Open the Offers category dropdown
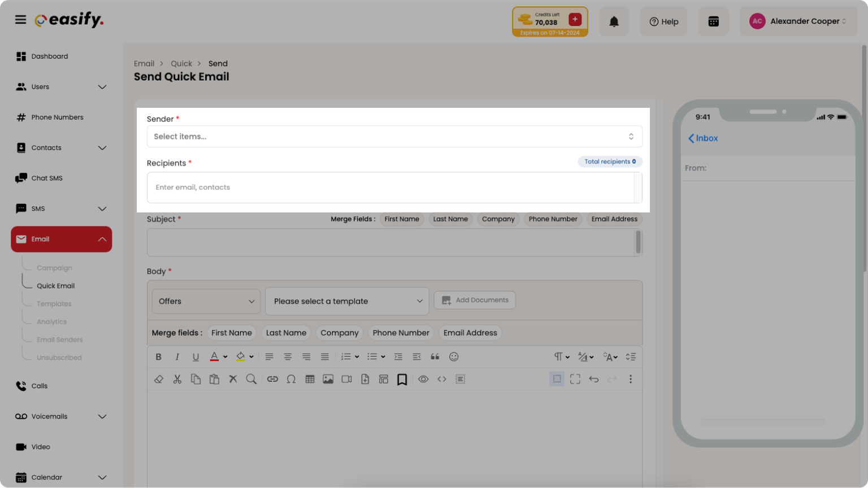This screenshot has width=868, height=488. 206,302
